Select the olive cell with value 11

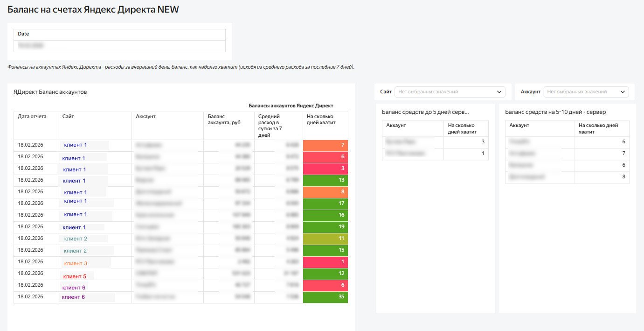pyautogui.click(x=325, y=239)
